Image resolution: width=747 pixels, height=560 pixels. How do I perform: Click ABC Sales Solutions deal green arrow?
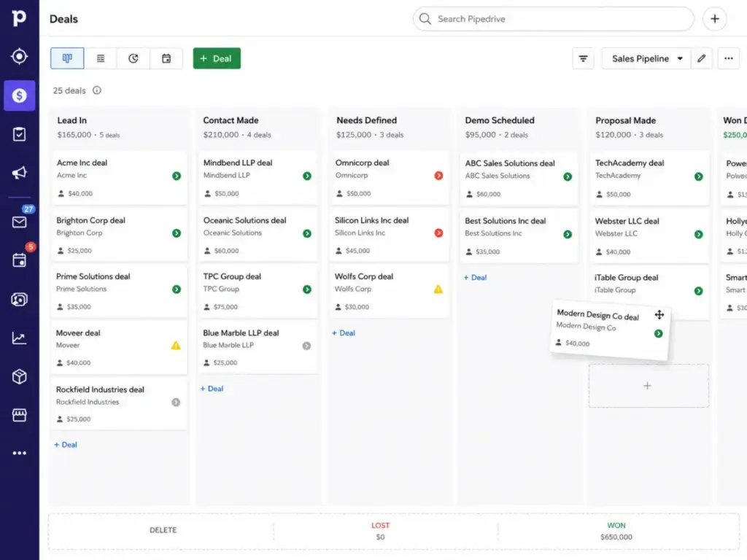coord(568,176)
